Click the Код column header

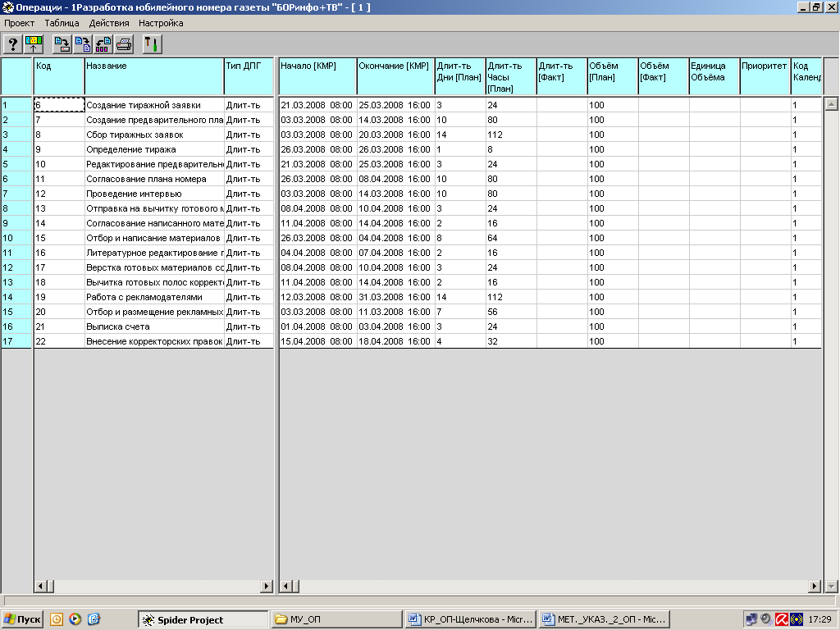(59, 76)
